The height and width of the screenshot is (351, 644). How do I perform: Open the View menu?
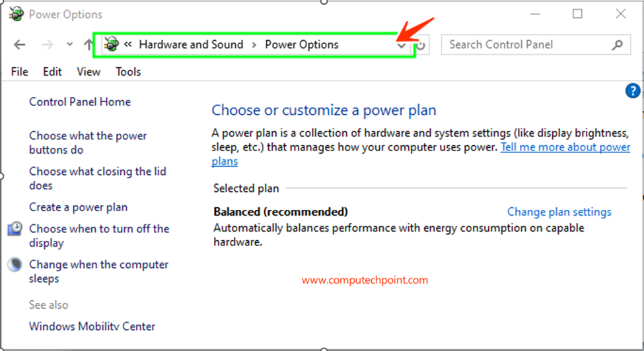(89, 72)
